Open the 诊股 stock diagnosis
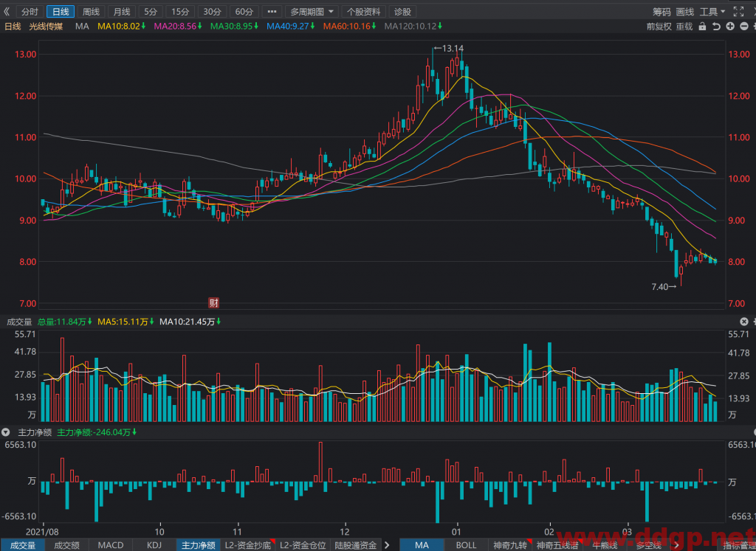 coord(402,12)
